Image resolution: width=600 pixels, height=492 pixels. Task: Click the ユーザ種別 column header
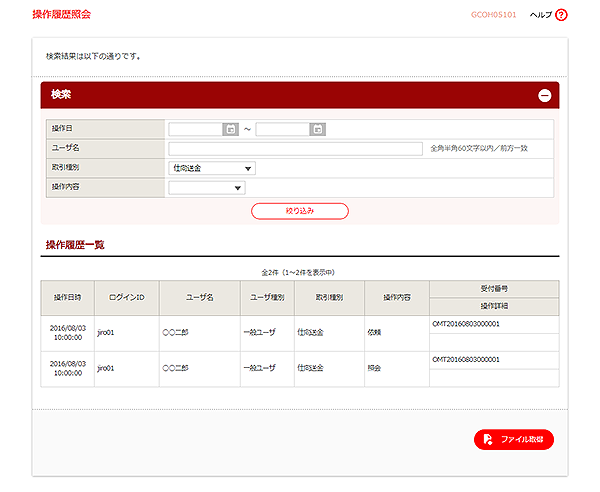coord(267,298)
